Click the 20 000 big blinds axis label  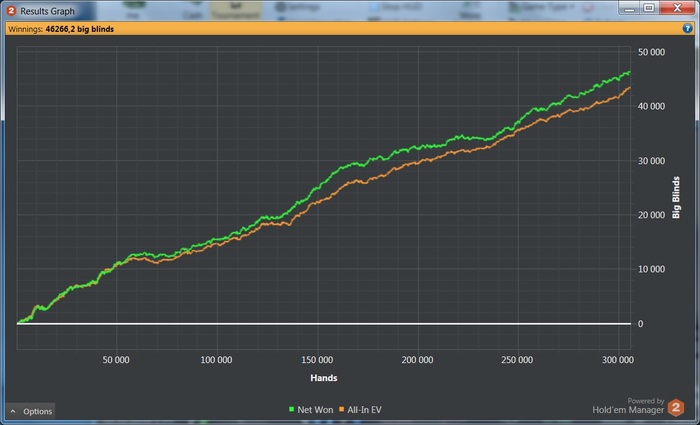point(651,215)
